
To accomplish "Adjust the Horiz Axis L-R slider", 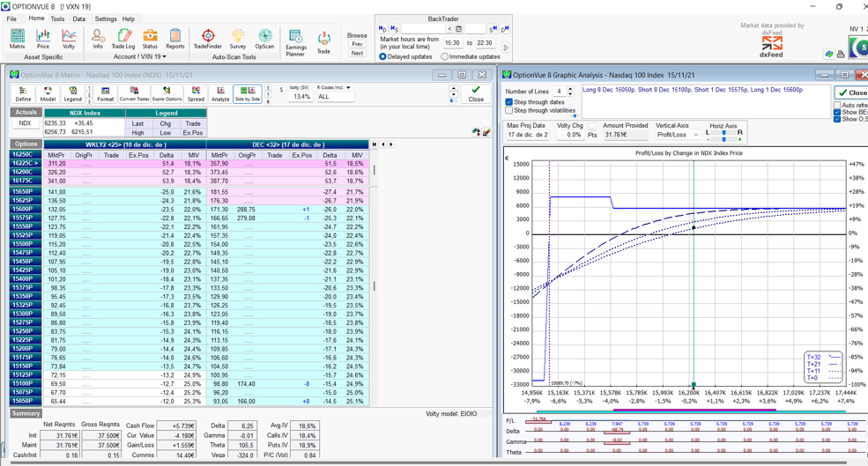I will tap(723, 133).
